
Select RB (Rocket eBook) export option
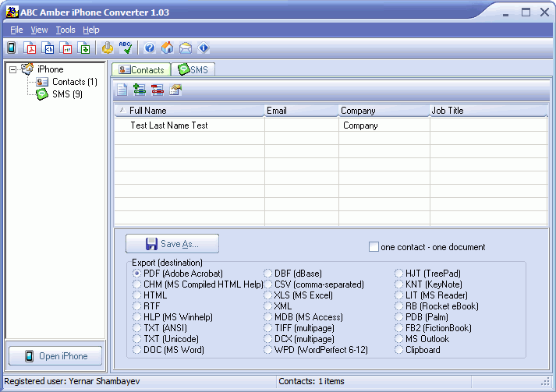[x=399, y=305]
